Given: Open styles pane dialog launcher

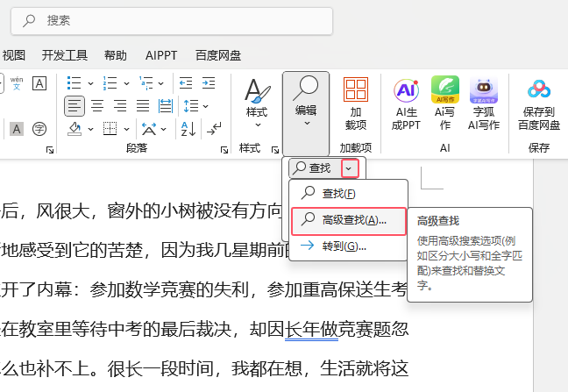Looking at the screenshot, I should pos(275,150).
